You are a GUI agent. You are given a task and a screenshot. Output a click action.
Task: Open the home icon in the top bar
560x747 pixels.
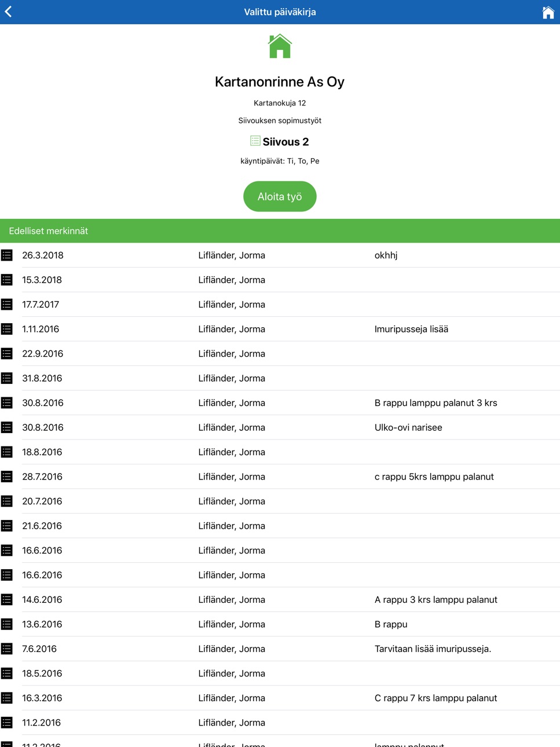(548, 12)
